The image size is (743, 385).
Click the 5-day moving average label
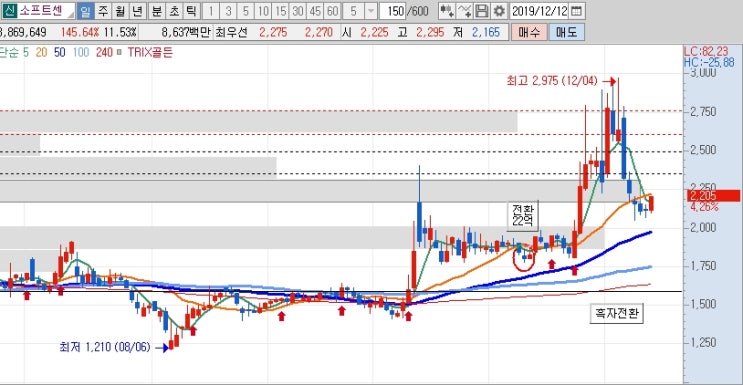(x=25, y=52)
